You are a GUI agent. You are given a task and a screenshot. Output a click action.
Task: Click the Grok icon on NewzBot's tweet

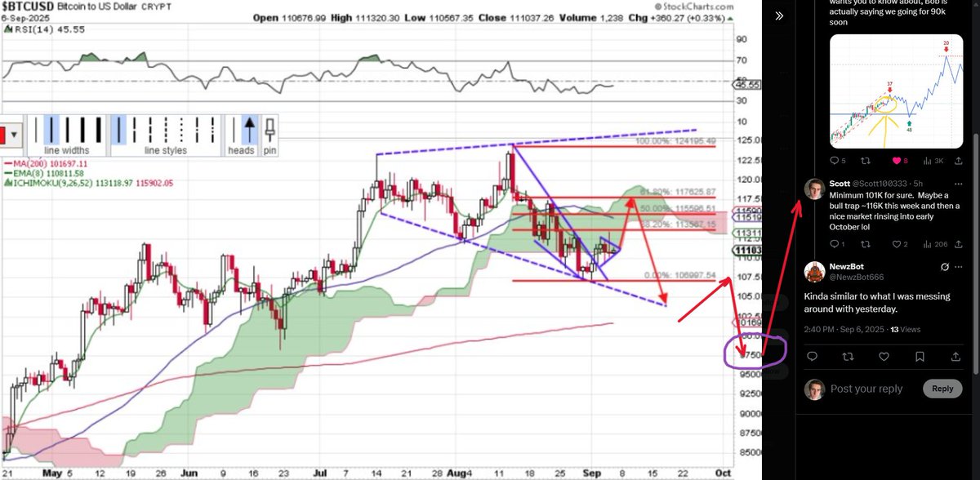pyautogui.click(x=945, y=267)
